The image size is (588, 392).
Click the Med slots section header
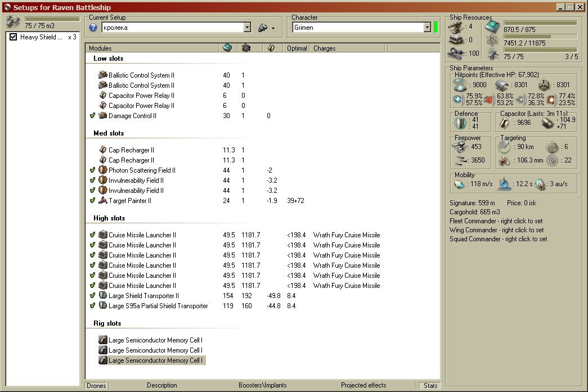point(109,133)
